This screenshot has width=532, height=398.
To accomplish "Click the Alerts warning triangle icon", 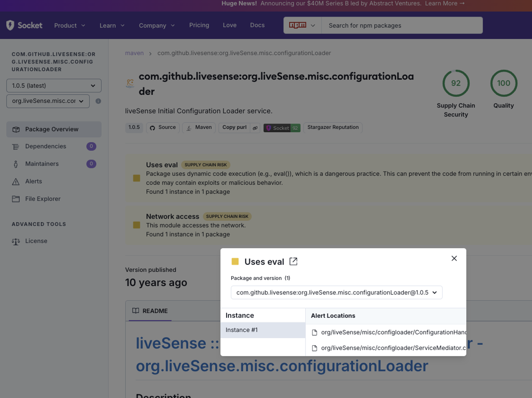I will tap(16, 181).
